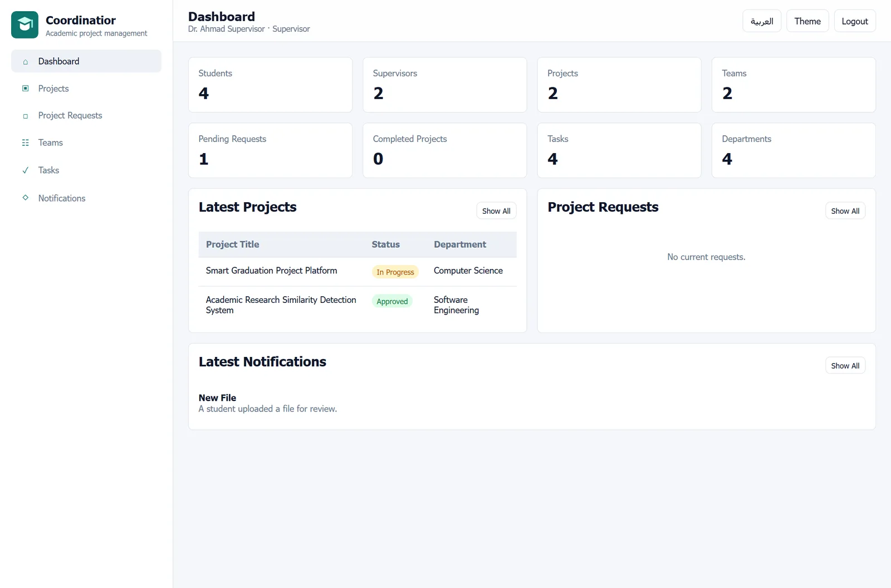Click the Tasks checkmark icon in sidebar

[25, 170]
